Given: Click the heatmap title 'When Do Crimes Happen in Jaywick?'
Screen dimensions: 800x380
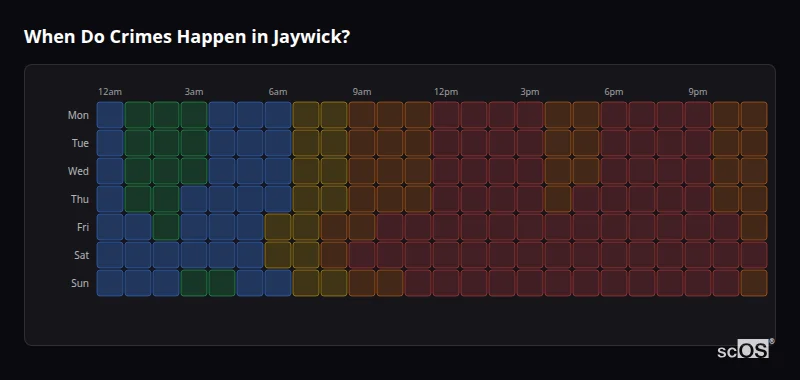Looking at the screenshot, I should coord(187,37).
